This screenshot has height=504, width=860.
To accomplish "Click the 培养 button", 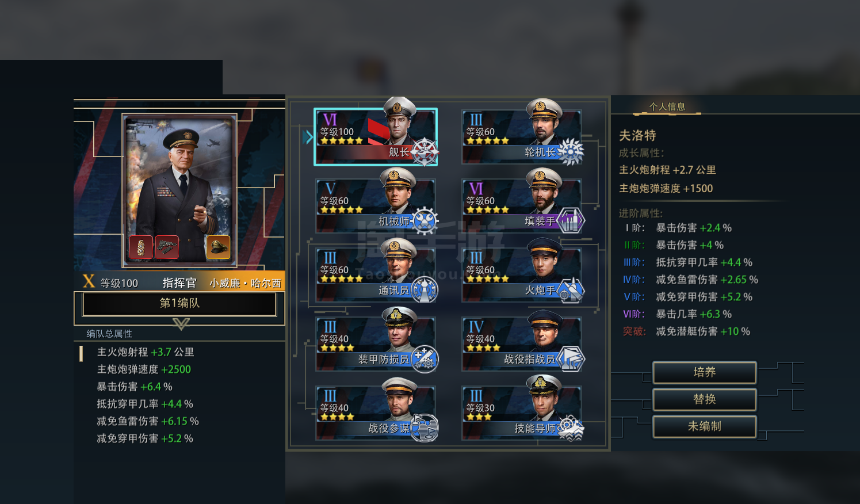I will pos(705,372).
